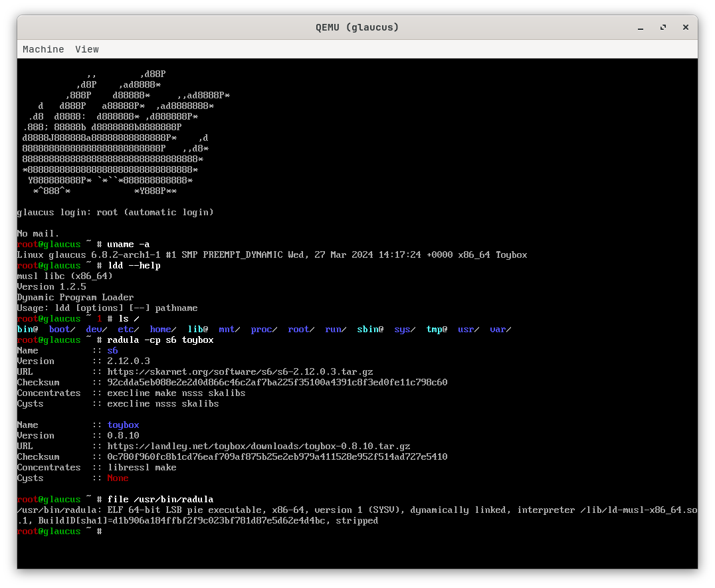Image resolution: width=715 pixels, height=588 pixels.
Task: Click the toybox checksum starting with 0c780f96
Action: (277, 456)
